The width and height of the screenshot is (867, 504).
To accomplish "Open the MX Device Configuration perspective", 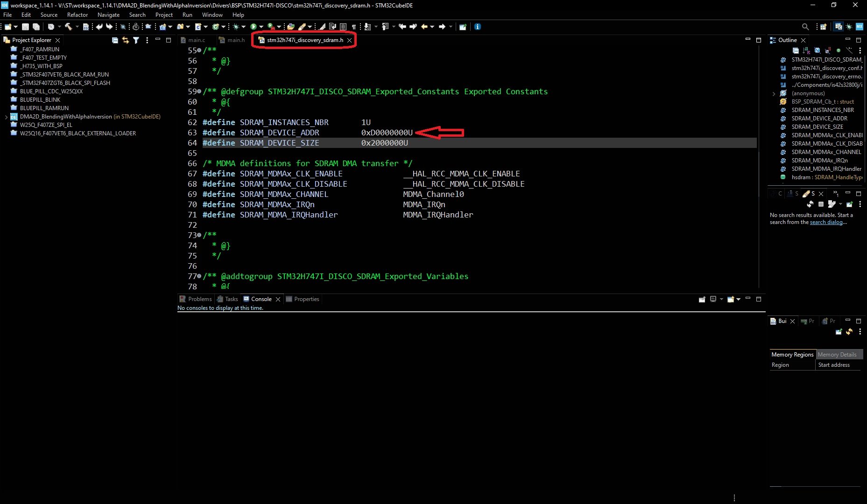I will [860, 27].
